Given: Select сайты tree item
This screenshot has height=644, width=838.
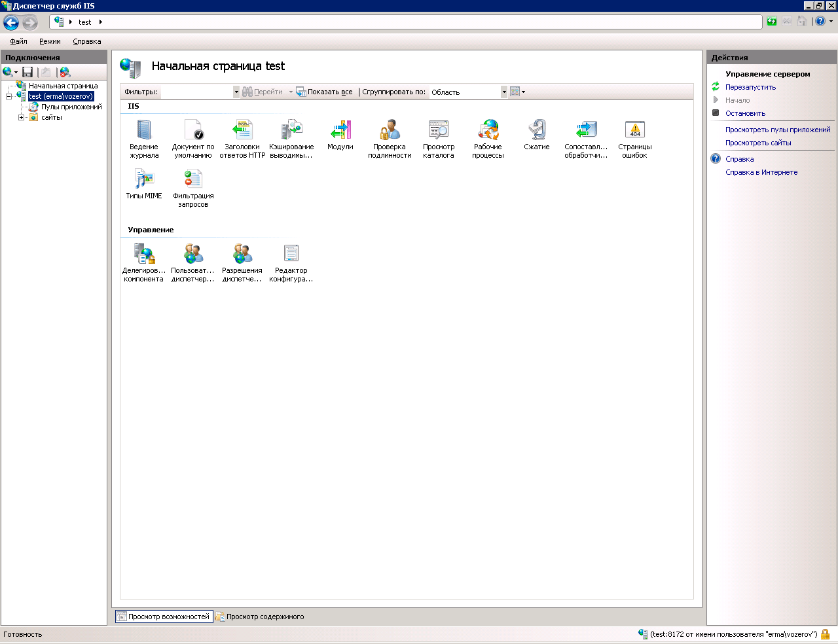Looking at the screenshot, I should 51,117.
